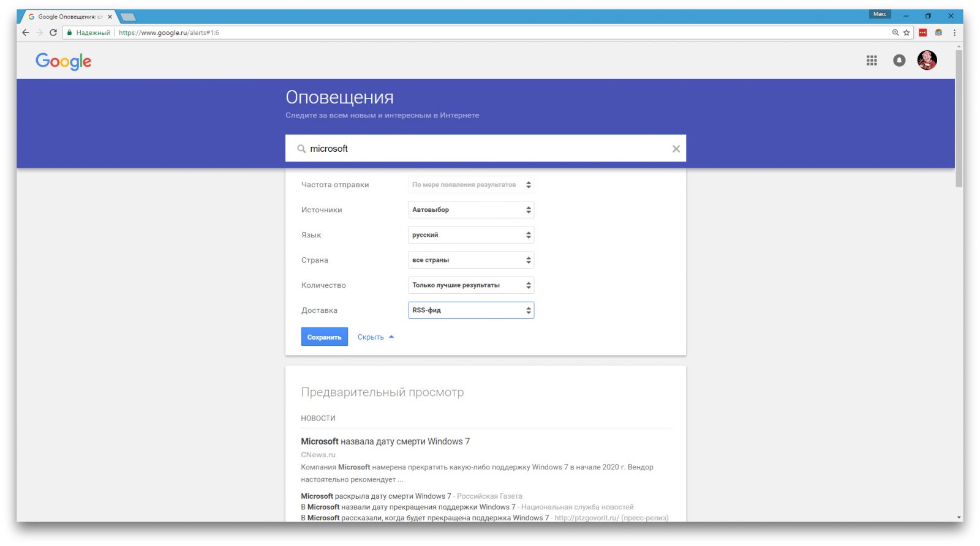Click the zoom magnifier icon in address bar
Viewport: 980px width, 546px height.
pos(895,33)
